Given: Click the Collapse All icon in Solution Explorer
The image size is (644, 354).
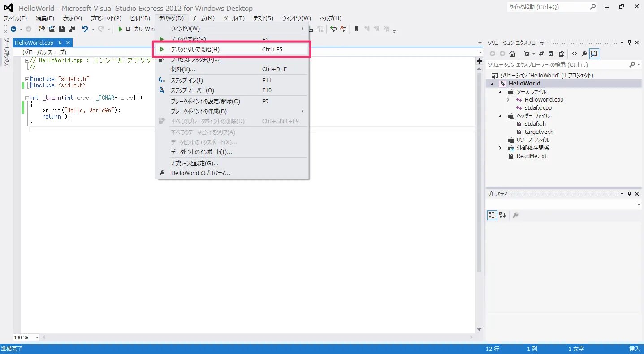Looking at the screenshot, I should pyautogui.click(x=551, y=54).
